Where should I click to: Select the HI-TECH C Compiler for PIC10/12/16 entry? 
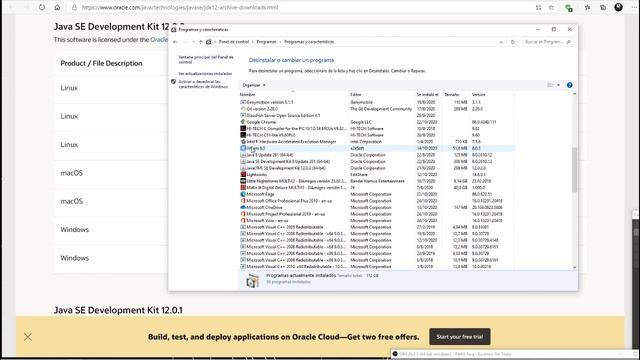(x=377, y=128)
